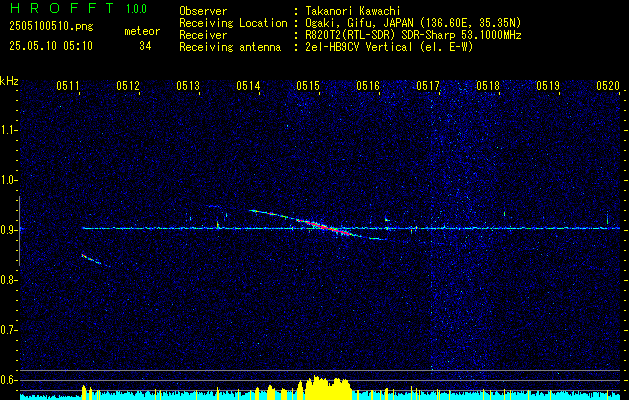Click the 0.6 kHz axis label
Image resolution: width=629 pixels, height=400 pixels.
9,380
